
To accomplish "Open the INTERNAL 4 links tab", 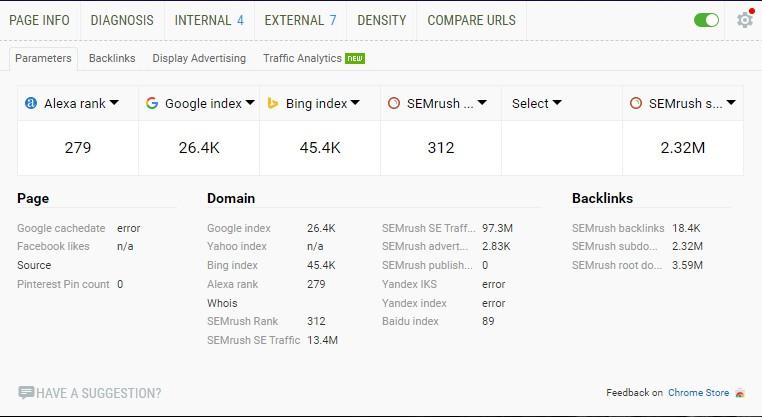I will point(209,20).
